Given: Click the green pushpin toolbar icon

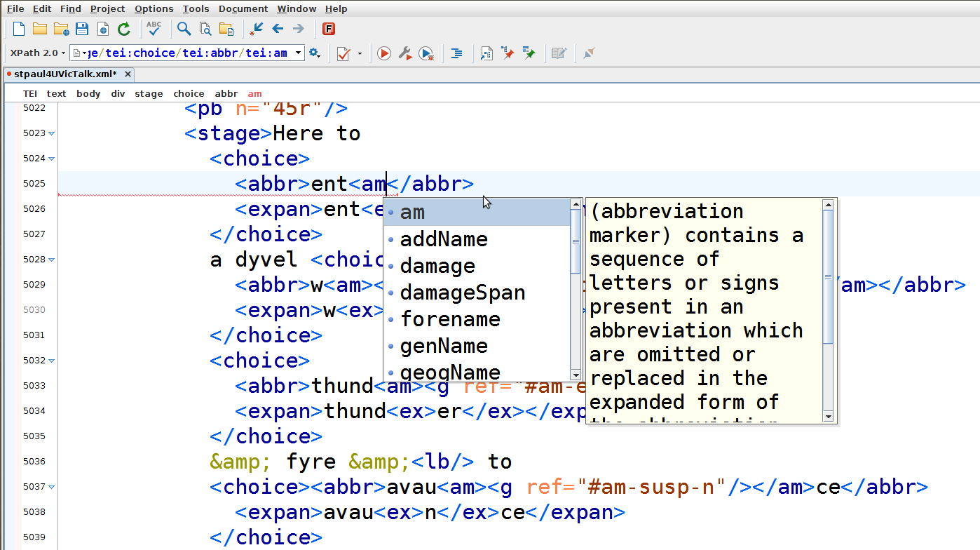Looking at the screenshot, I should pos(529,53).
